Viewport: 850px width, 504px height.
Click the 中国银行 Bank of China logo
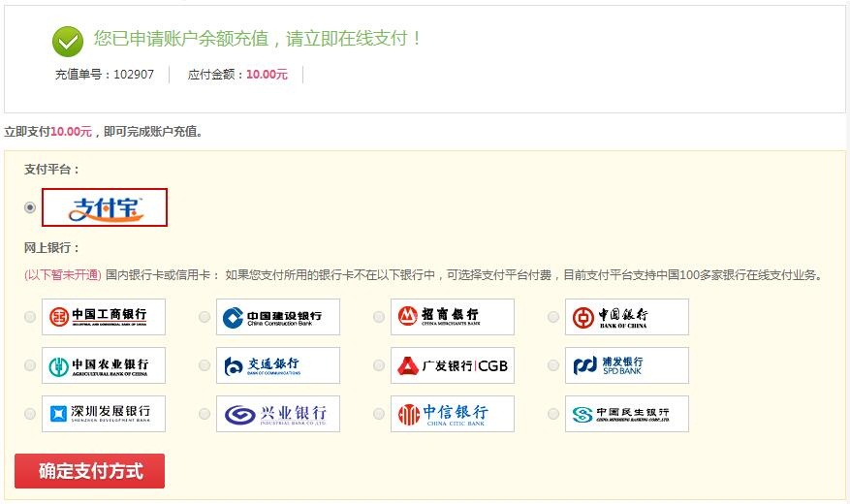tap(627, 317)
